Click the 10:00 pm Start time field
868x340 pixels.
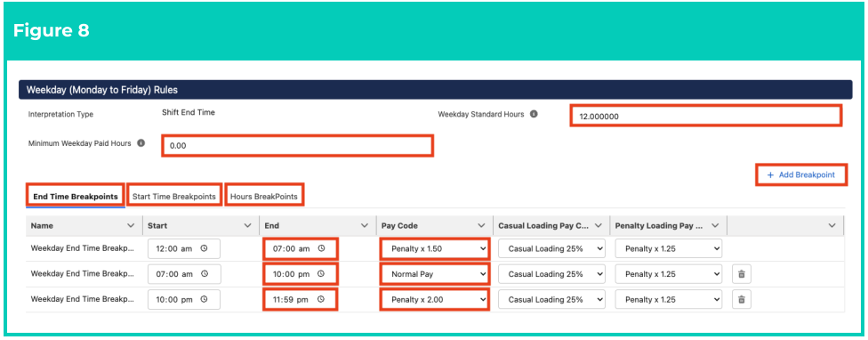point(184,300)
